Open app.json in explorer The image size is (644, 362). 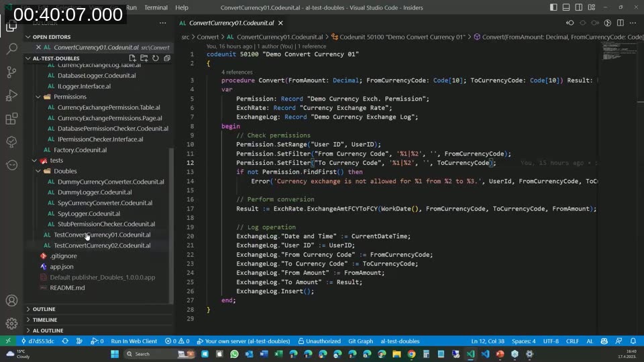click(x=62, y=267)
